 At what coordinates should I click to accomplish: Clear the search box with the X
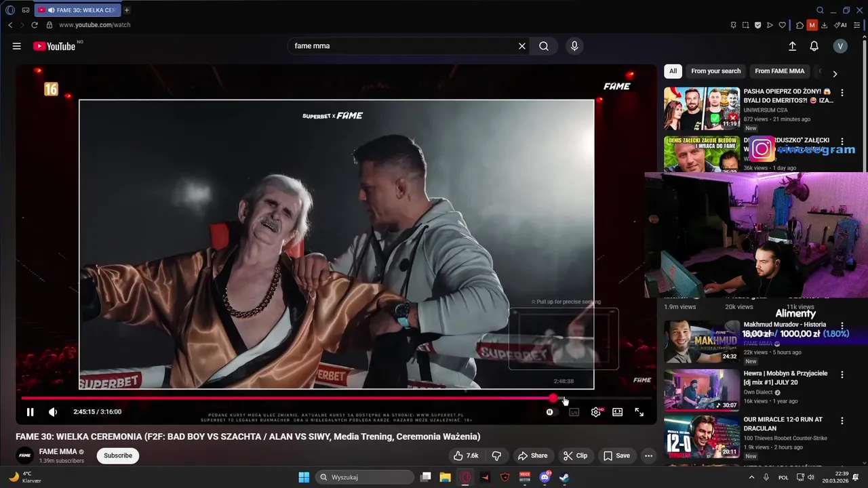point(522,46)
